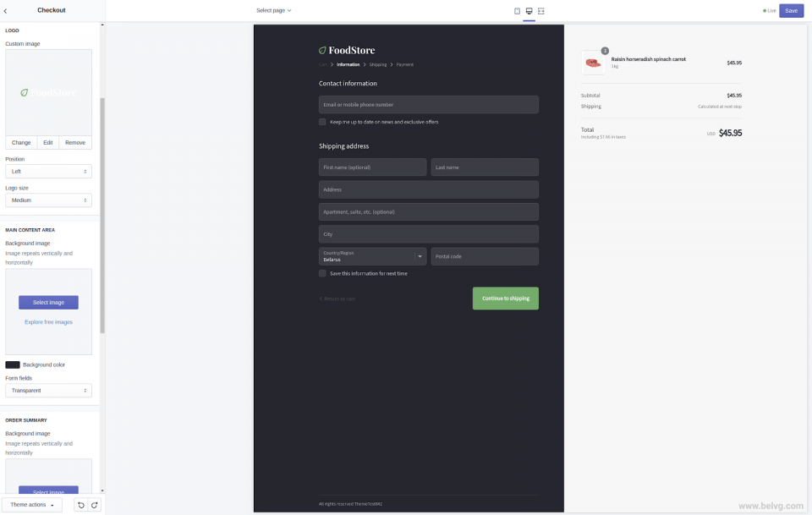Switch to mobile preview icon
812x515 pixels.
(517, 11)
